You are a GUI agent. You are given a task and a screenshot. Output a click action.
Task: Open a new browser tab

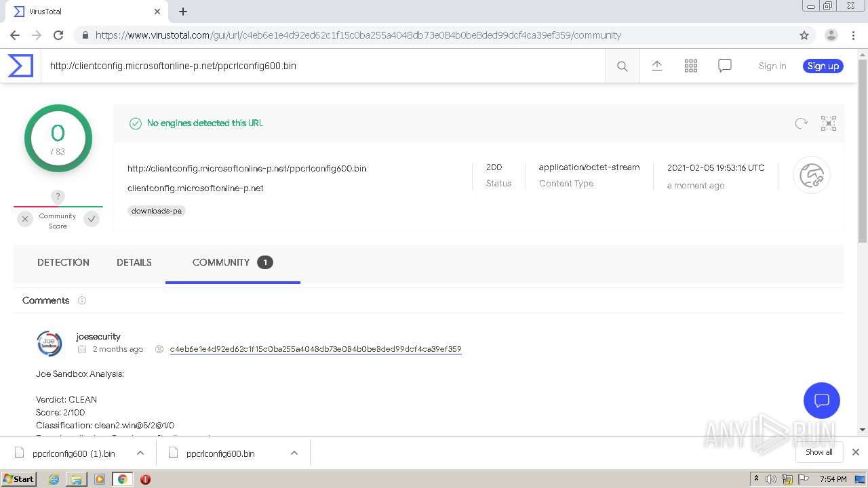click(x=183, y=12)
